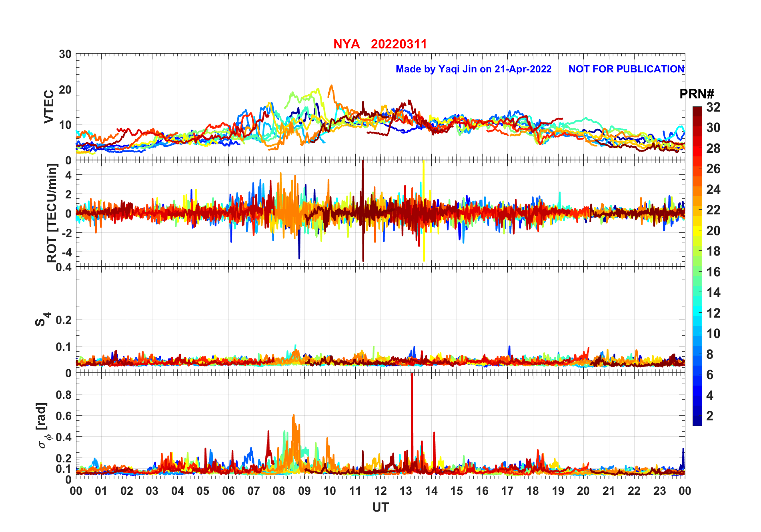761x532 pixels.
Task: Select colorbar tick label 8
Action: point(710,354)
